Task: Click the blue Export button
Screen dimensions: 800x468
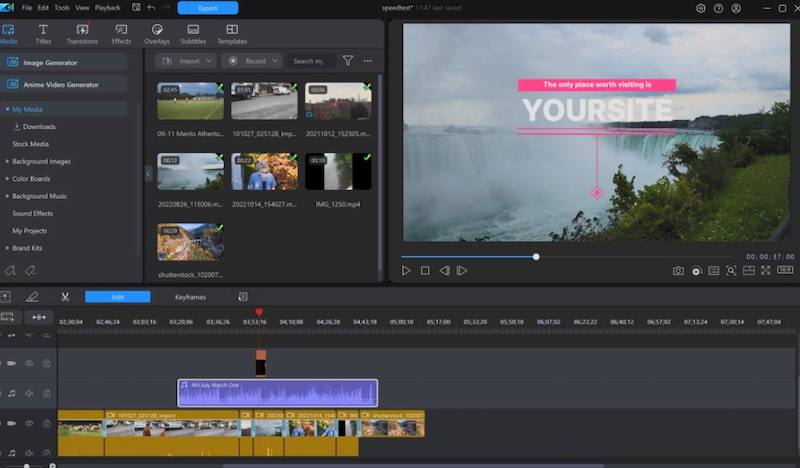Action: [x=208, y=8]
